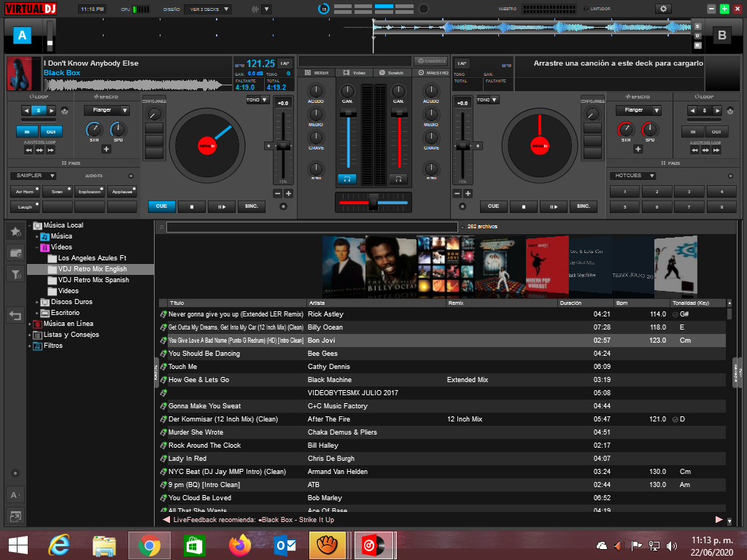Open left deck Flanger effect dropdown
The height and width of the screenshot is (560, 747).
(107, 111)
